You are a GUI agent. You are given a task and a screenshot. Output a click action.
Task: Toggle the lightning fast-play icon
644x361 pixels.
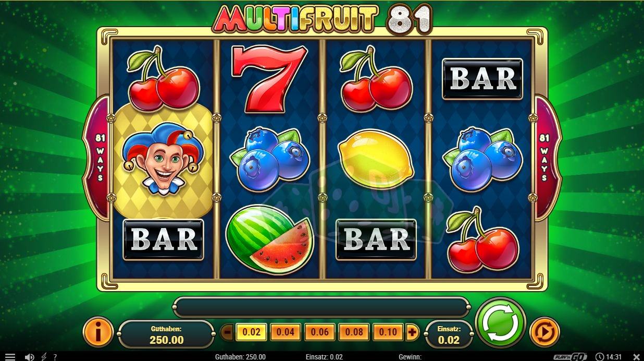coord(44,357)
